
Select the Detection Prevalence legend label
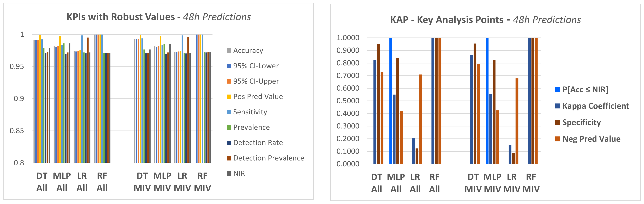(268, 158)
